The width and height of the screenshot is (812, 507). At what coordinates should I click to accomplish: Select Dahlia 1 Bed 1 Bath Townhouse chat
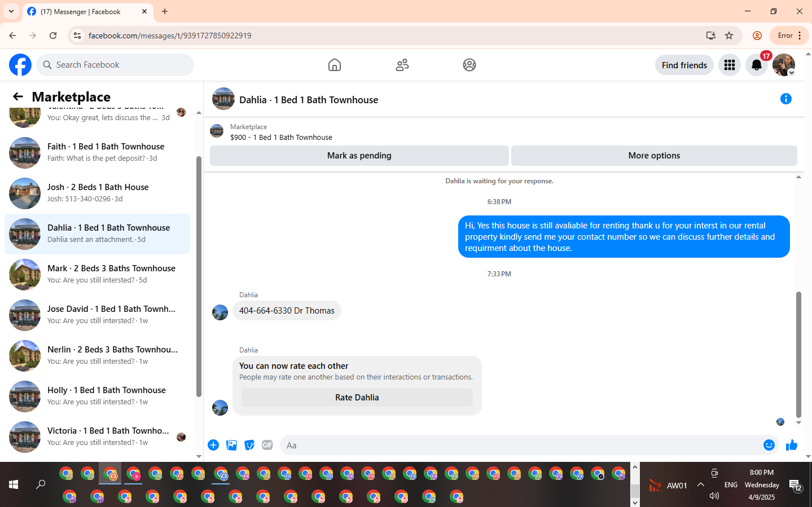point(97,234)
